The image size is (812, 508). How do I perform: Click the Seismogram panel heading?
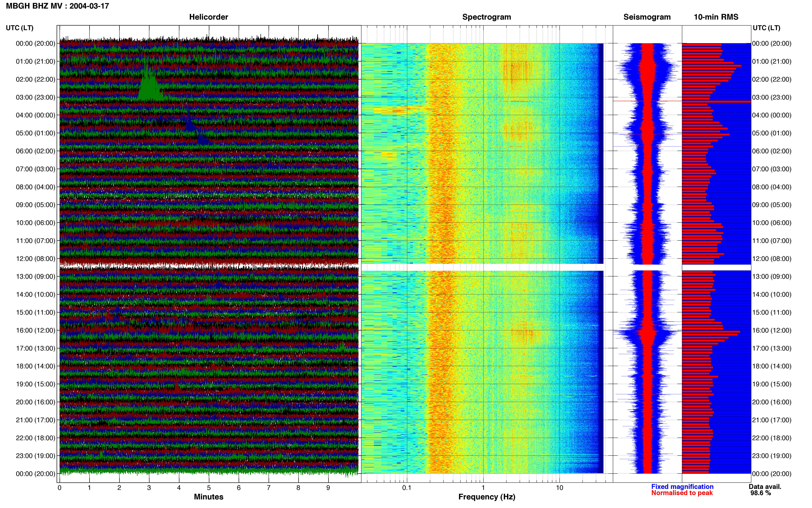click(x=647, y=17)
